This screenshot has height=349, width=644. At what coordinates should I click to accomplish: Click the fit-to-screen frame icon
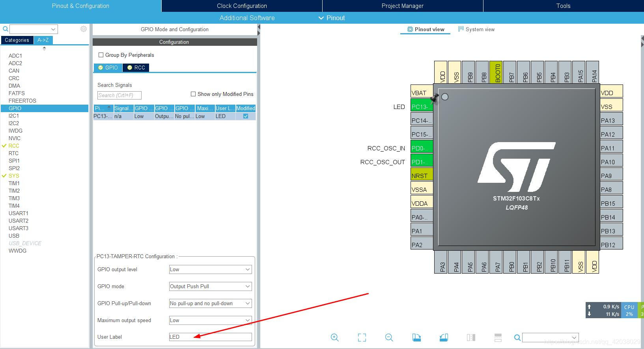coord(362,338)
